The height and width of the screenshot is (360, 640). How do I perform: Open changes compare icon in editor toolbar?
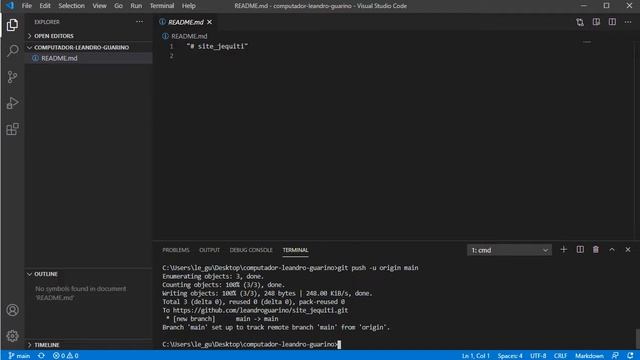click(580, 22)
